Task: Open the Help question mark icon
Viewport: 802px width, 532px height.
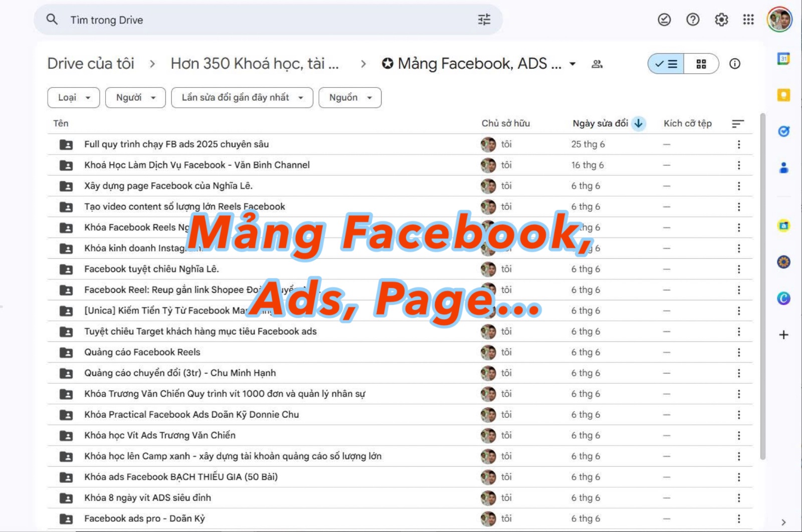Action: [x=693, y=20]
